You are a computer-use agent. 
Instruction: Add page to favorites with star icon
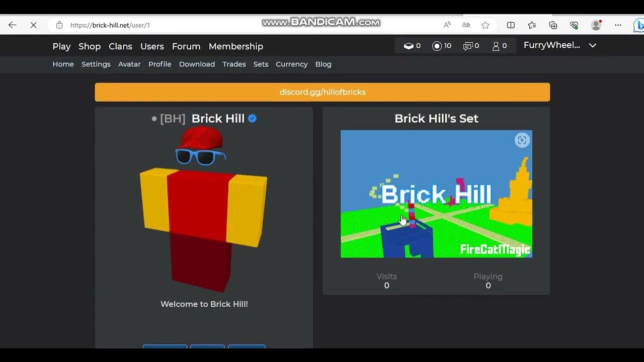[x=486, y=25]
